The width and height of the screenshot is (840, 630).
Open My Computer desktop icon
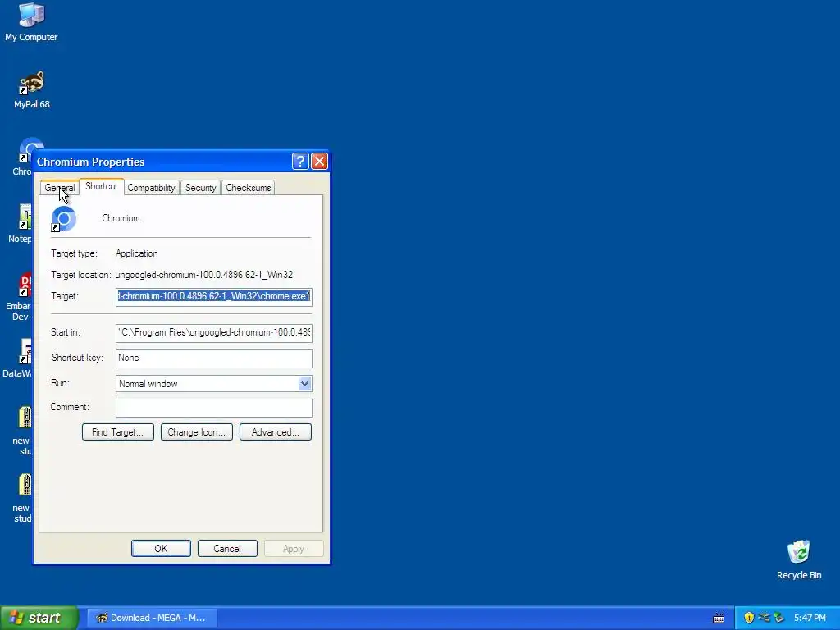click(x=31, y=21)
